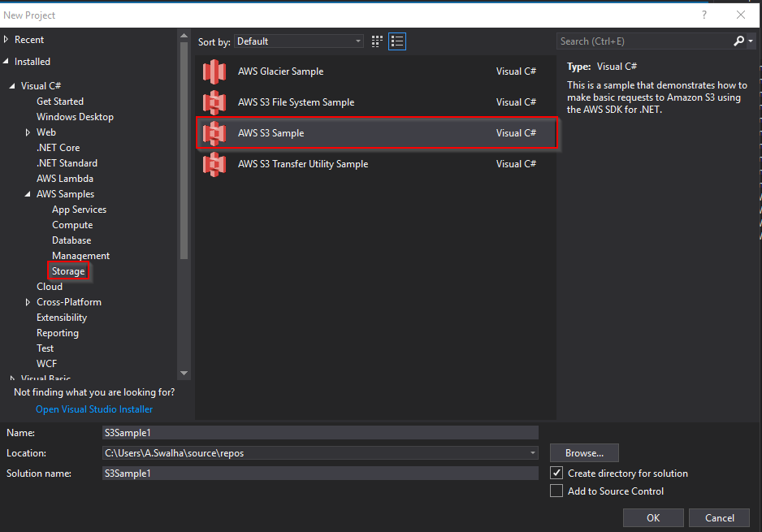Image resolution: width=762 pixels, height=532 pixels.
Task: Select Management under AWS Samples
Action: coord(80,256)
